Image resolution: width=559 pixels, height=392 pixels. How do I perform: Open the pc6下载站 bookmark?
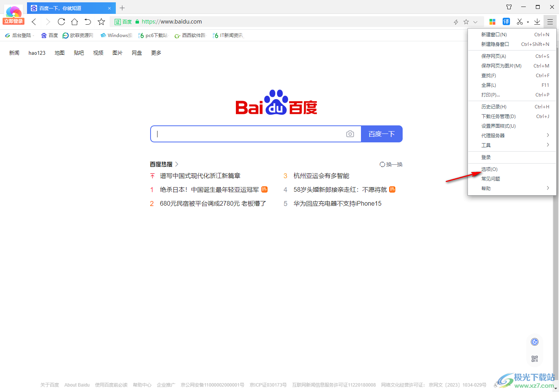[x=153, y=35]
